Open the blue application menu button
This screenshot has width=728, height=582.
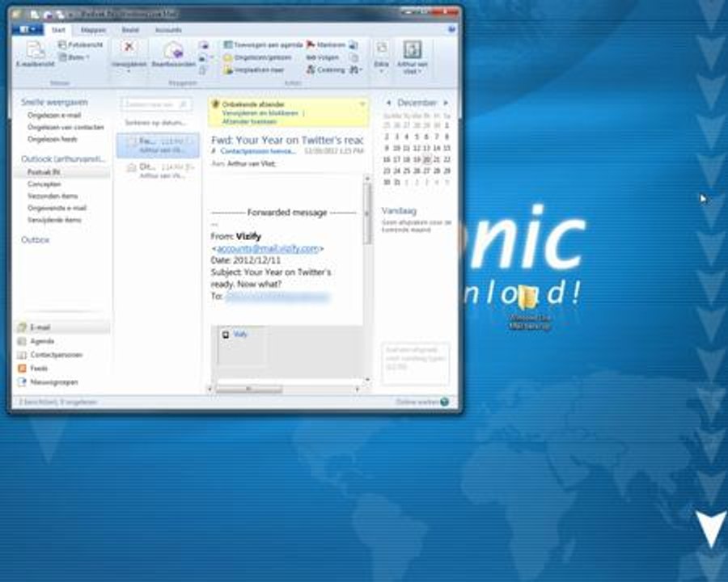click(28, 30)
